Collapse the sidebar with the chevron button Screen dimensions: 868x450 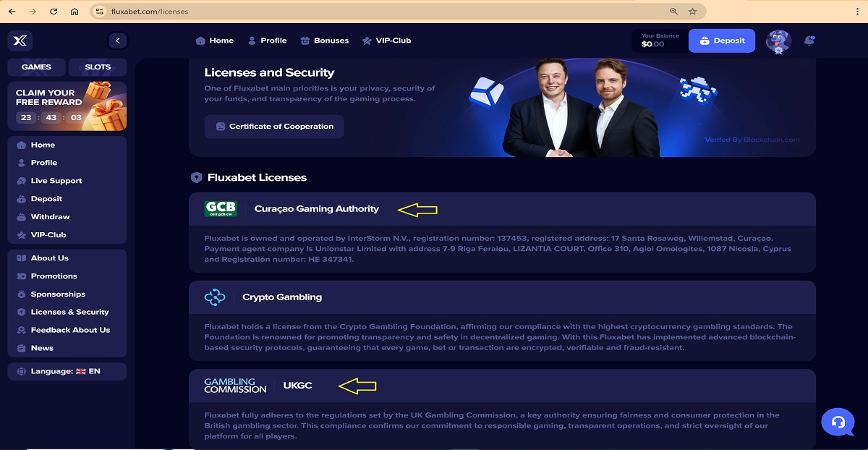click(x=117, y=41)
